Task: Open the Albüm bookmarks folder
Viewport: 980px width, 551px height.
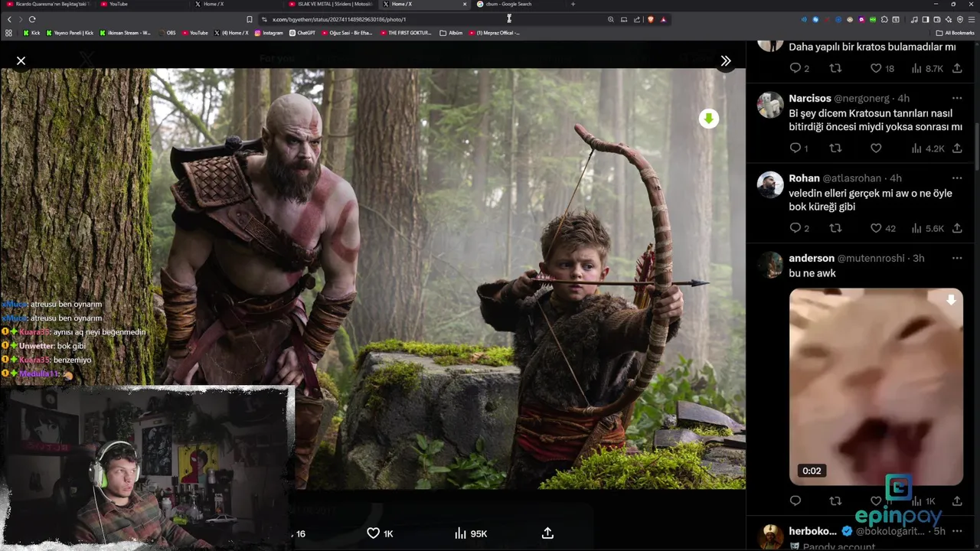Action: tap(452, 33)
